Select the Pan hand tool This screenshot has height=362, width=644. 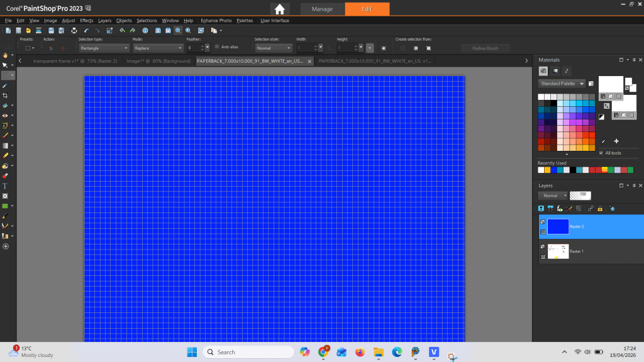pos(5,55)
